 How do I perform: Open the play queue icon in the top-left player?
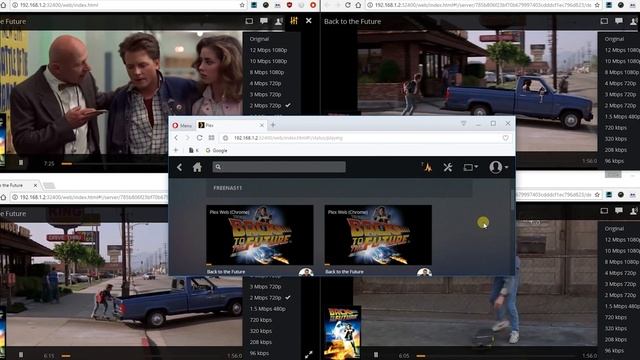click(x=249, y=21)
